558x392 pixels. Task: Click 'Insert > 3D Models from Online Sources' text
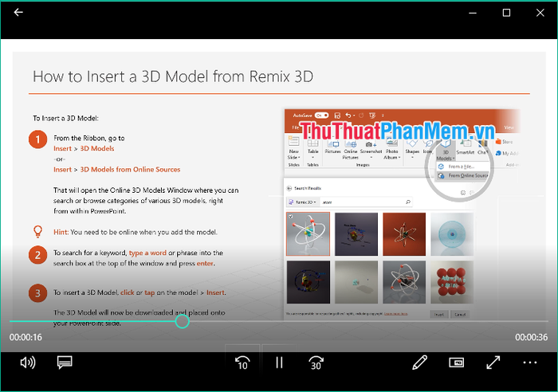click(116, 170)
